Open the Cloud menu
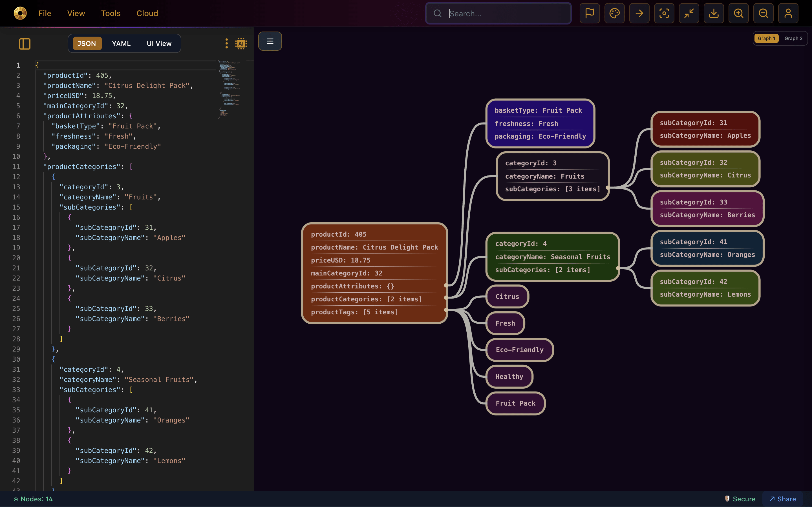 pyautogui.click(x=147, y=14)
